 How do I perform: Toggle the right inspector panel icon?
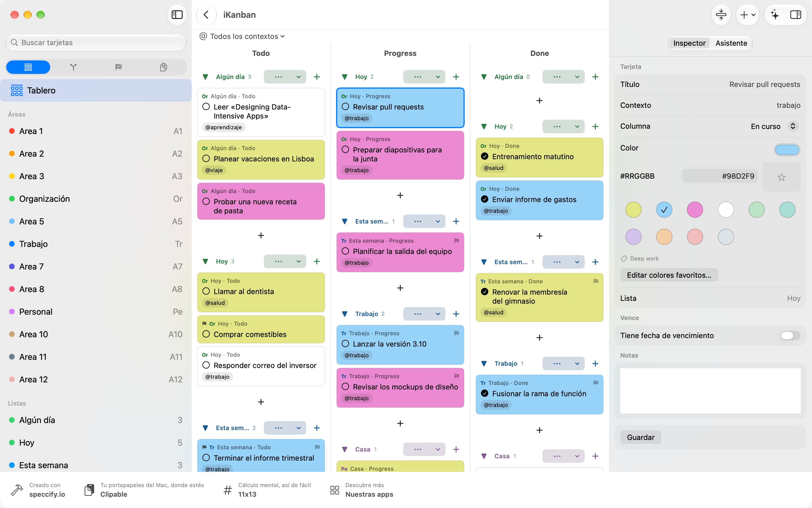tap(796, 15)
